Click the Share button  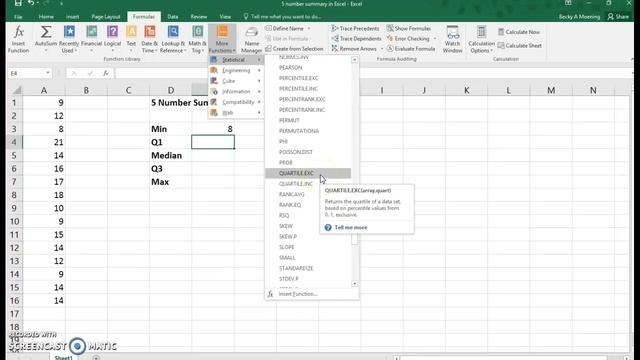tap(618, 17)
